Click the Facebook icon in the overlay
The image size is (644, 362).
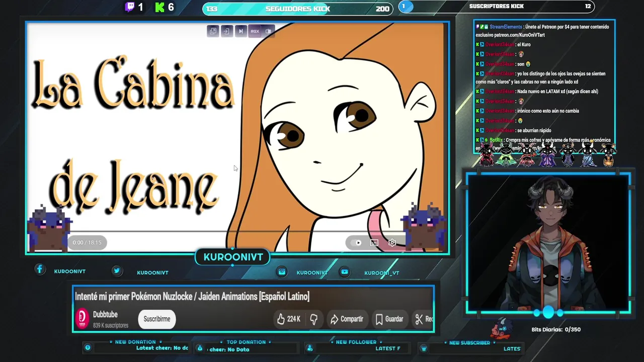(40, 269)
